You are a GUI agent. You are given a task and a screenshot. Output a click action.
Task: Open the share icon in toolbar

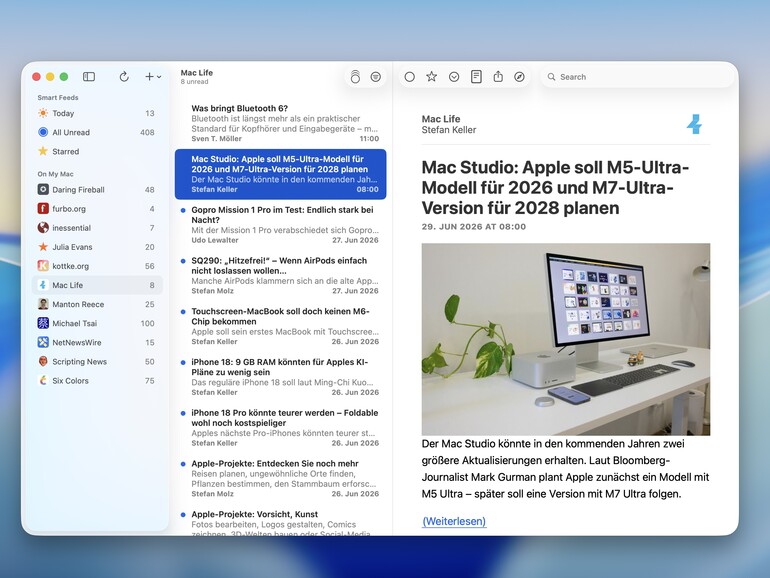pos(498,77)
